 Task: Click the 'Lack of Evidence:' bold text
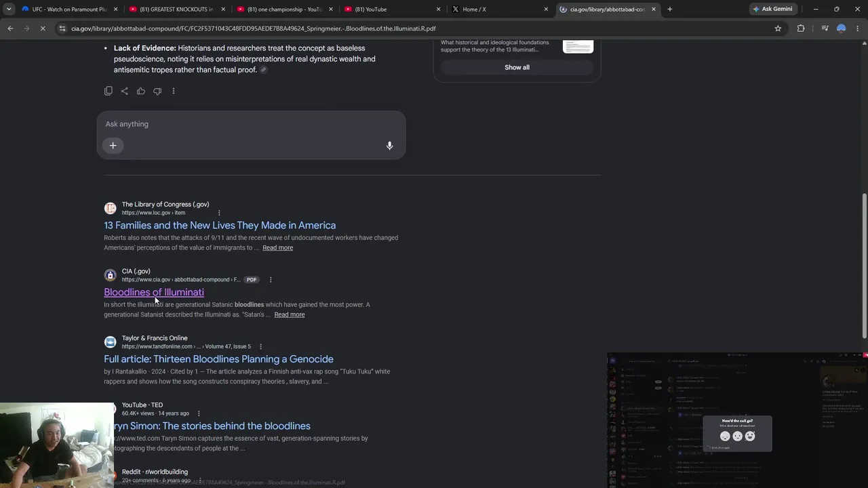pos(144,48)
